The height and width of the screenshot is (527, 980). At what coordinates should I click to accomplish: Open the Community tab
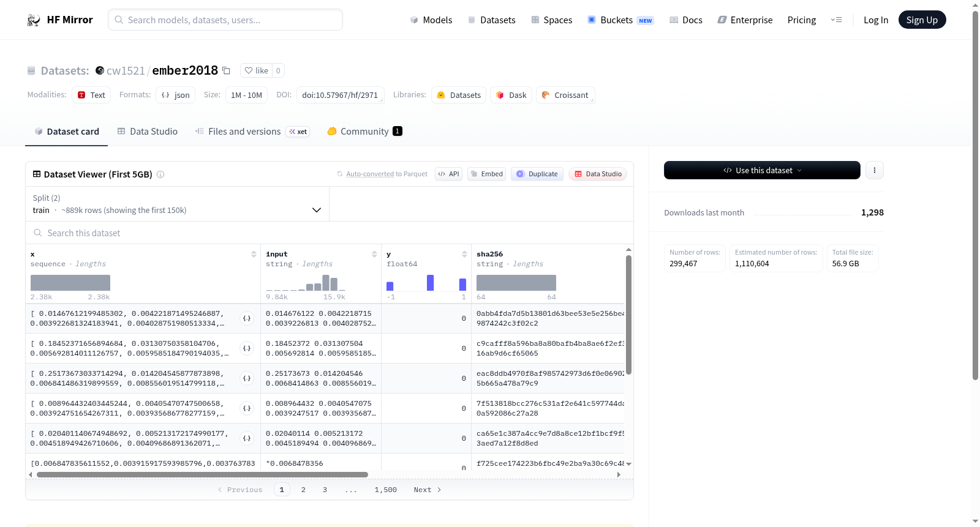[x=365, y=132]
